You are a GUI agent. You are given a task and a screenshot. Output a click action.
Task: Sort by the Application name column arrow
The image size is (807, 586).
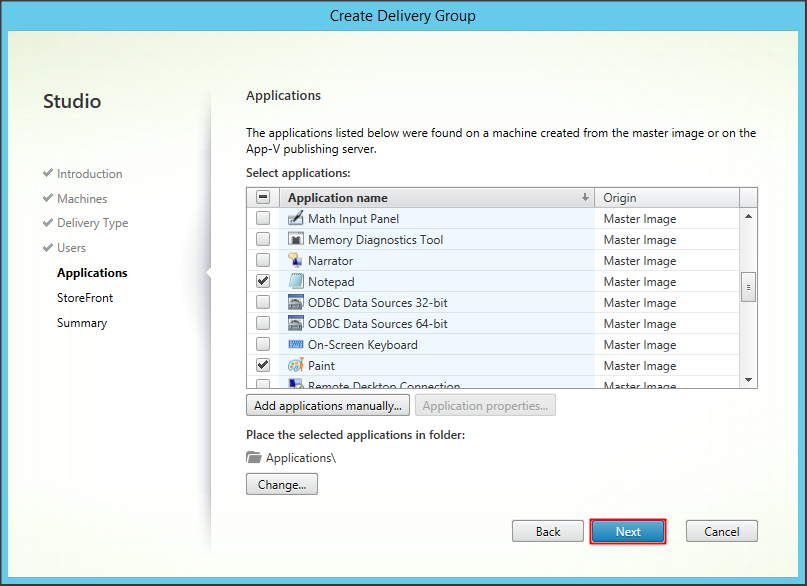[x=585, y=198]
